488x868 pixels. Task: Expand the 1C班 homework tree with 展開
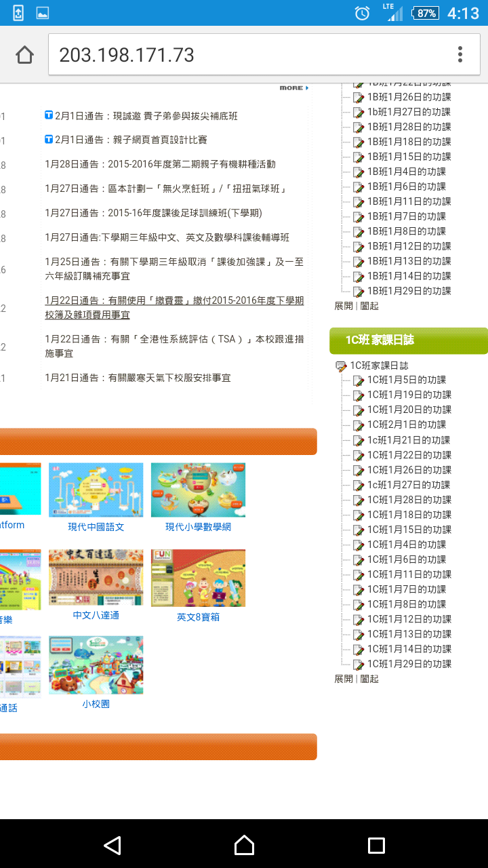(344, 679)
